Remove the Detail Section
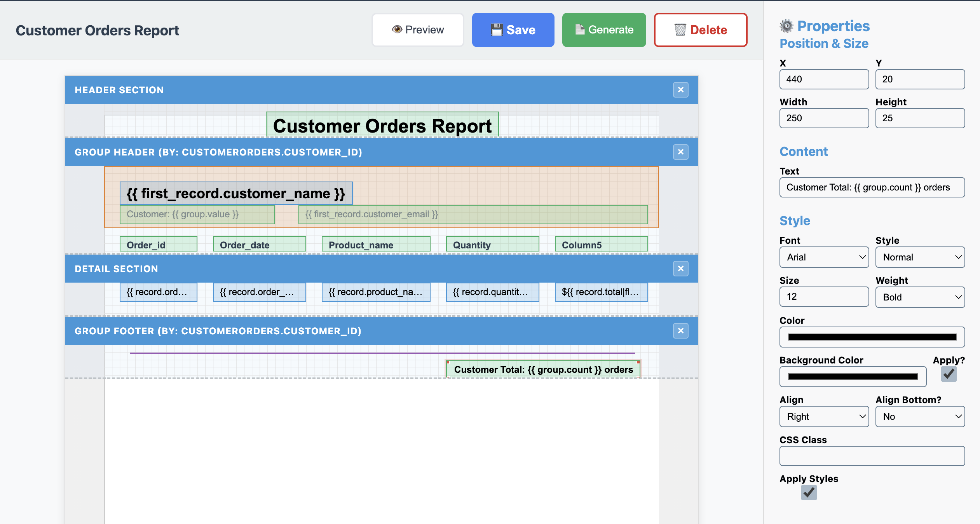 tap(680, 268)
